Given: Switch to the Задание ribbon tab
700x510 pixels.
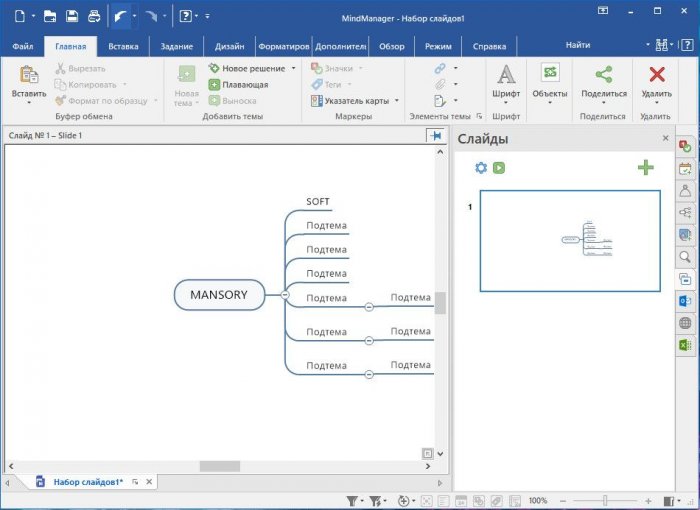Looking at the screenshot, I should tap(177, 46).
